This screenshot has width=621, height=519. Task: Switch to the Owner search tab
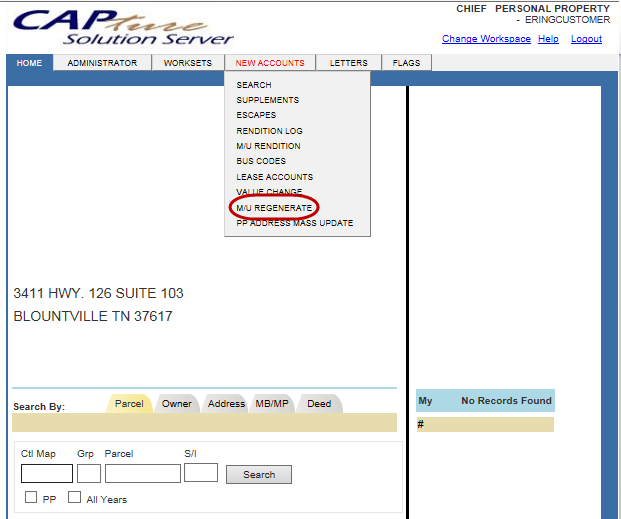click(177, 404)
